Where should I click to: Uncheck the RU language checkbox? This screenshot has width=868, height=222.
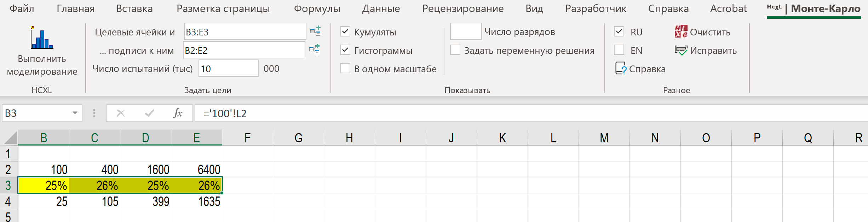(x=619, y=32)
